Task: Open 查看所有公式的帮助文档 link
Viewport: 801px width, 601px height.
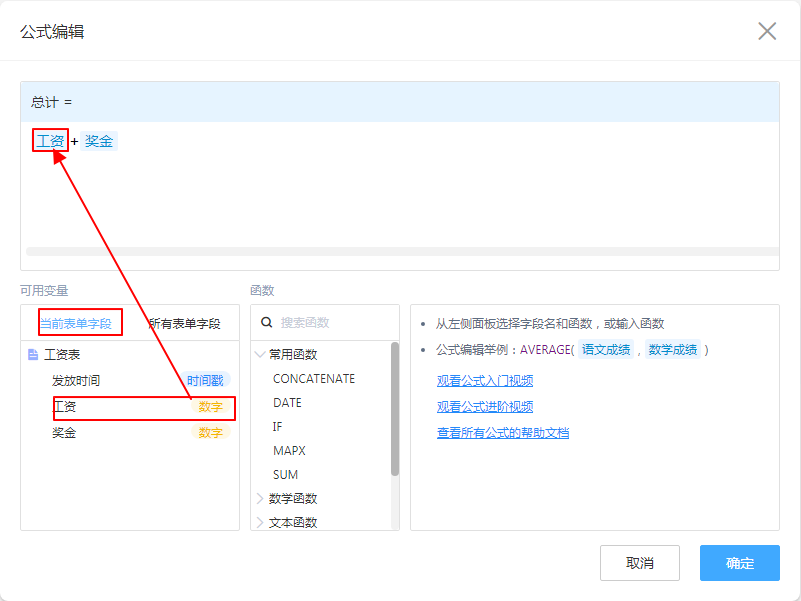Action: point(502,433)
